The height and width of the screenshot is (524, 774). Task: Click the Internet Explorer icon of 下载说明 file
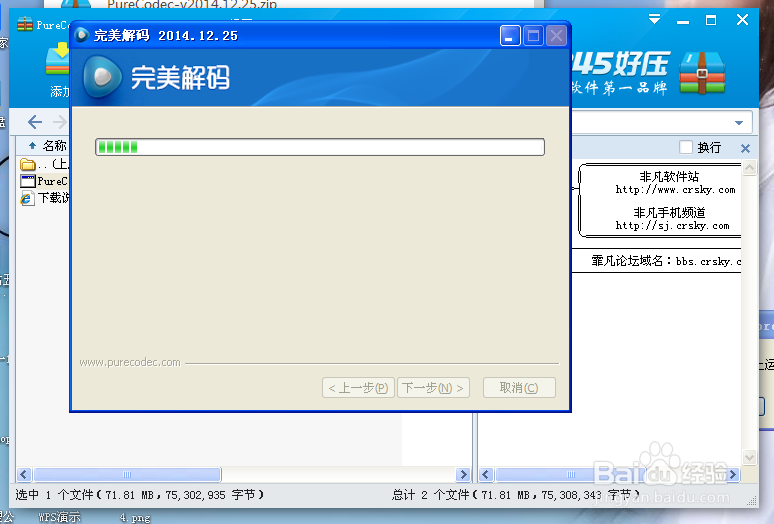click(27, 198)
